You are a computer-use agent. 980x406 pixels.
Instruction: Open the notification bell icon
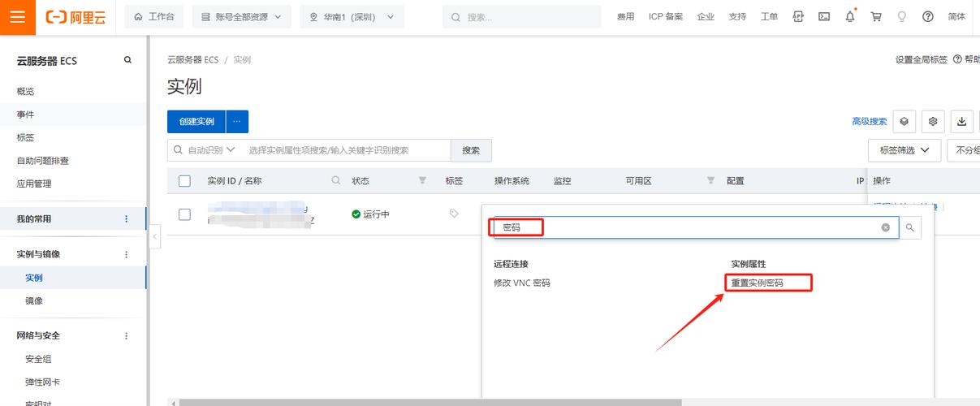850,17
